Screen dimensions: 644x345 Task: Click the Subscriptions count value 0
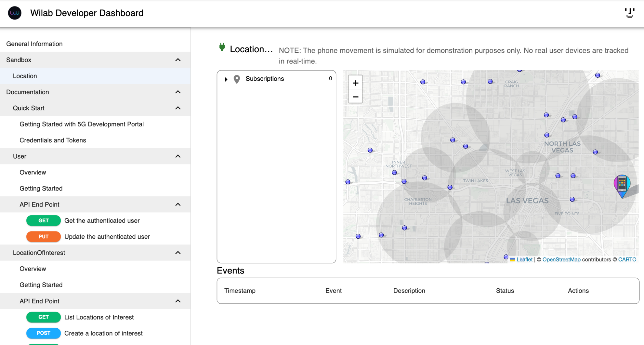(x=330, y=78)
